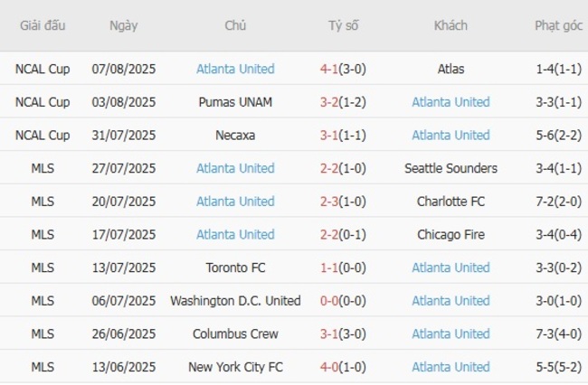Open the New York City FC link

click(x=235, y=367)
